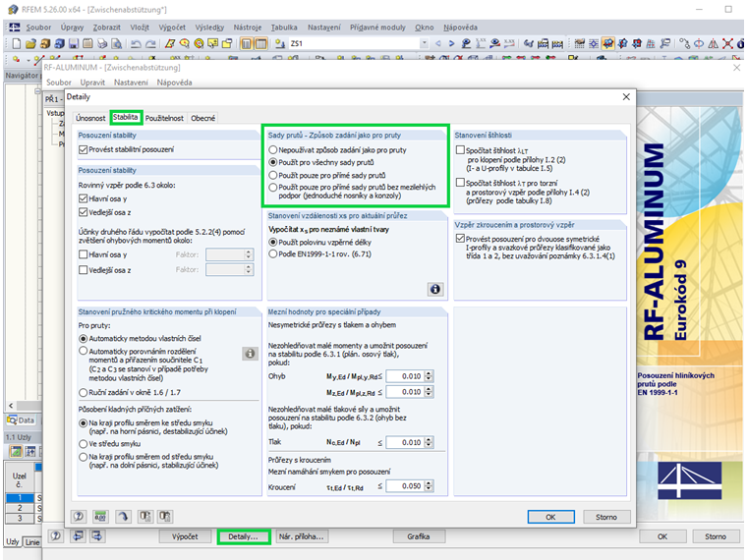This screenshot has height=560, width=747.
Task: Adjust the Mz,Ed/Mpl,z,Rd limit spinner
Action: point(429,392)
